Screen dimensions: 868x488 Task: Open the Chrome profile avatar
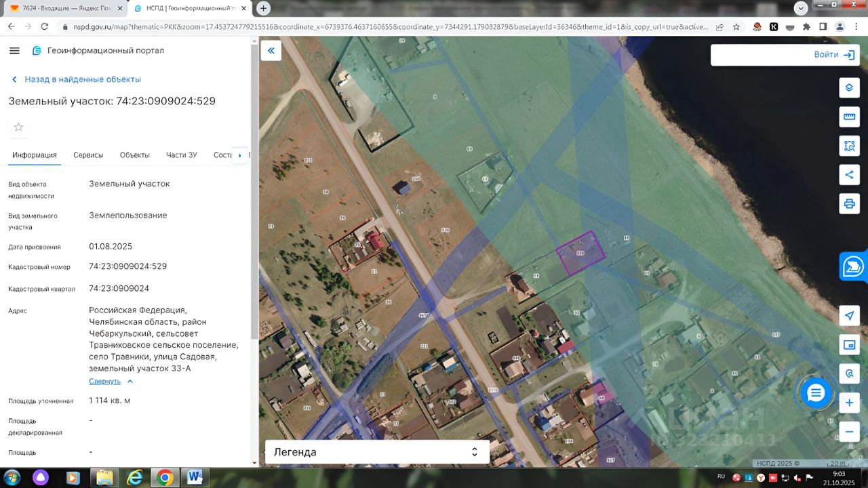[x=840, y=27]
